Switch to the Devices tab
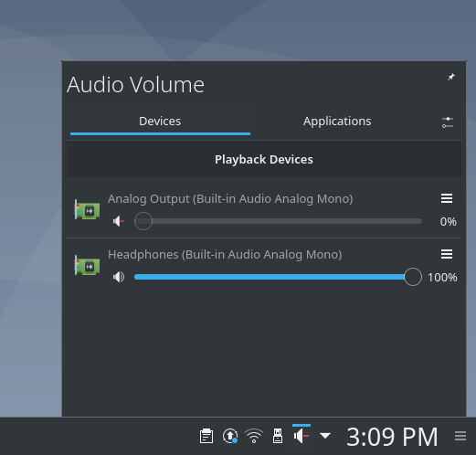 pos(160,122)
